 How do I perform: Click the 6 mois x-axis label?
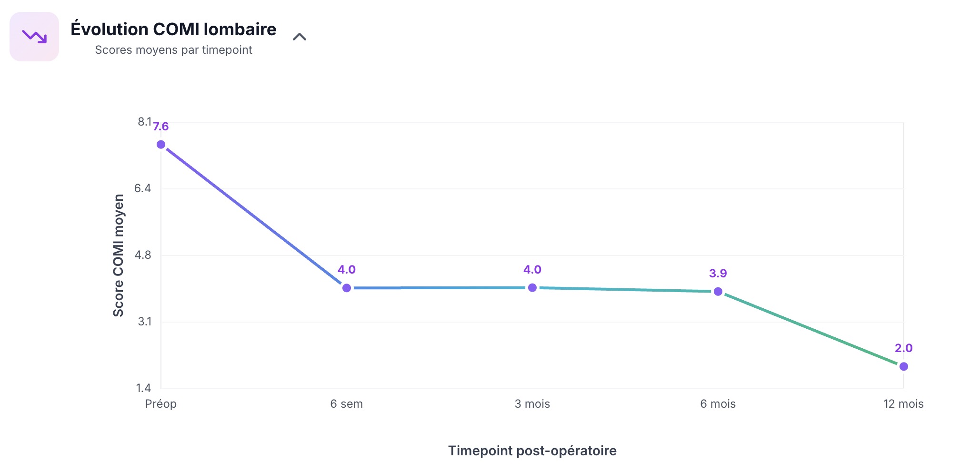pyautogui.click(x=718, y=404)
